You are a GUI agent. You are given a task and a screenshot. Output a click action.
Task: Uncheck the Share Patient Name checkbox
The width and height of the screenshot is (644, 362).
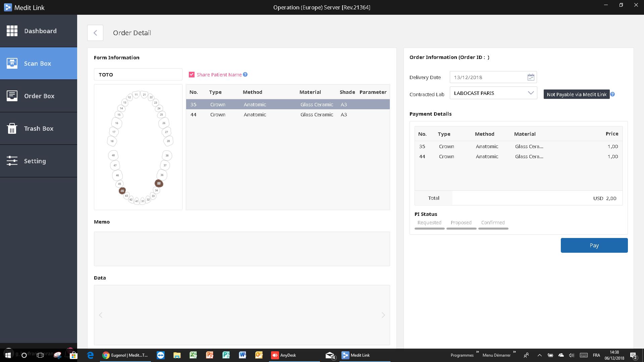[192, 74]
